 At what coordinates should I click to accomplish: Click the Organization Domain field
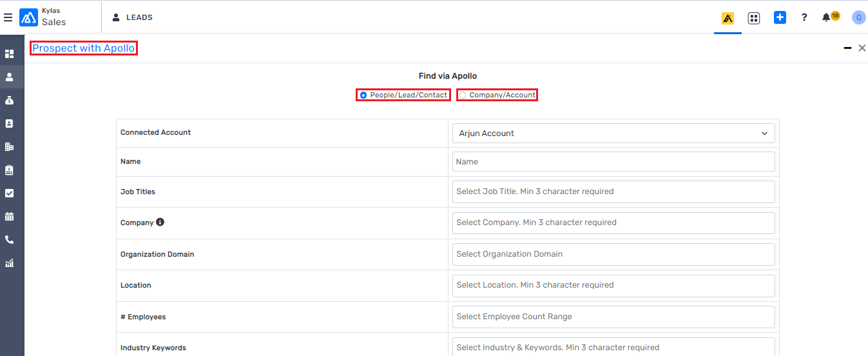[x=613, y=254]
